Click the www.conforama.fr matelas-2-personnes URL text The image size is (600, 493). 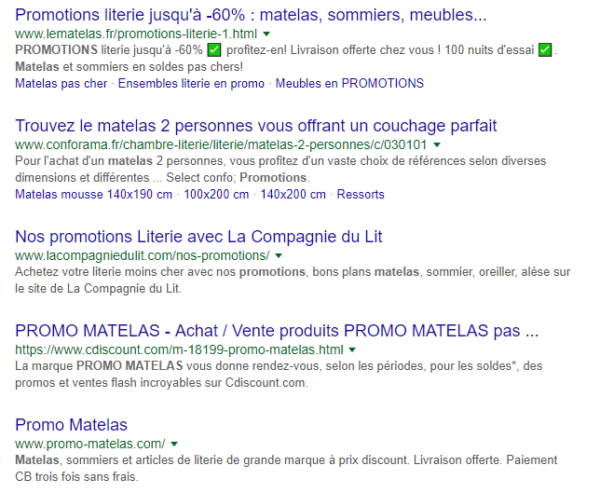[x=221, y=145]
